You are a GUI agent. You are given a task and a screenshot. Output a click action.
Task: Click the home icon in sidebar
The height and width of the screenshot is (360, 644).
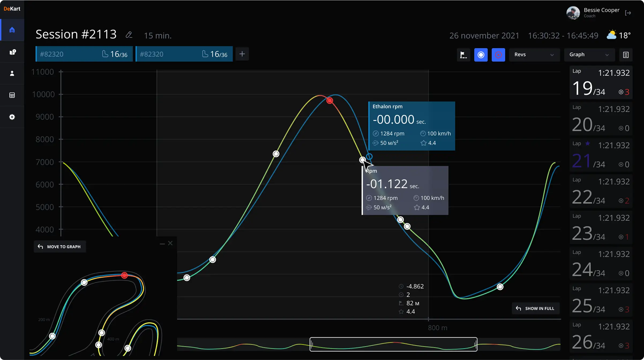coord(12,30)
